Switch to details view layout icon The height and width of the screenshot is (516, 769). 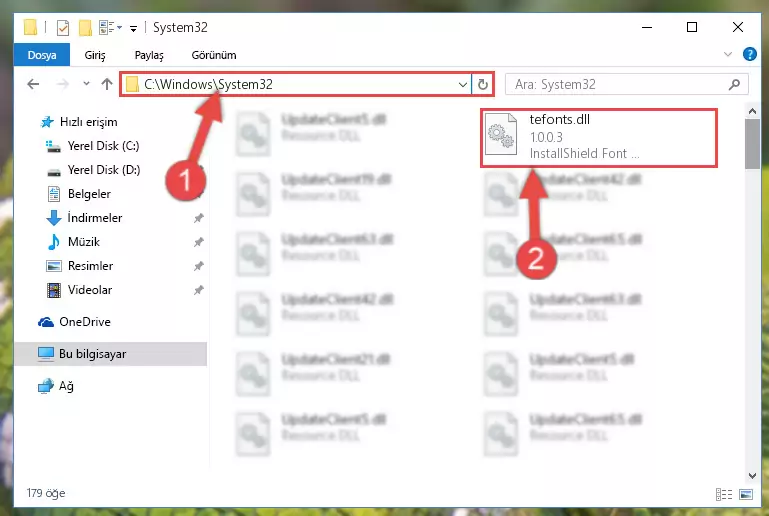tap(724, 494)
